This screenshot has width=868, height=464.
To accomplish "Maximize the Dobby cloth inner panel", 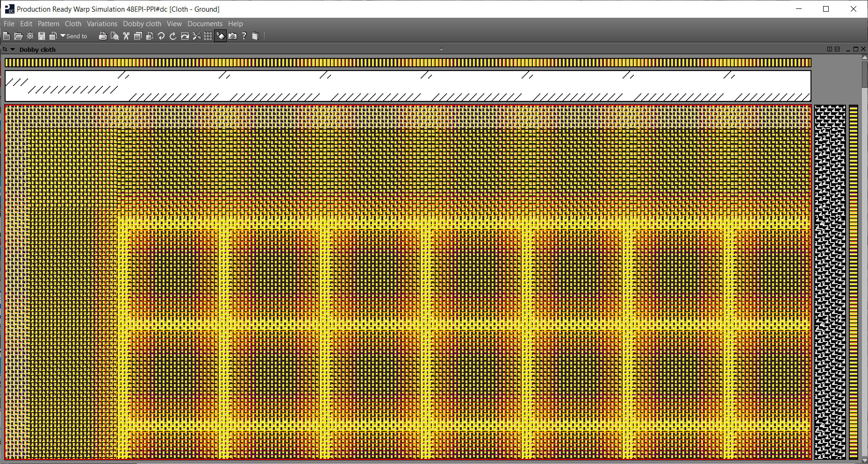I will 856,49.
